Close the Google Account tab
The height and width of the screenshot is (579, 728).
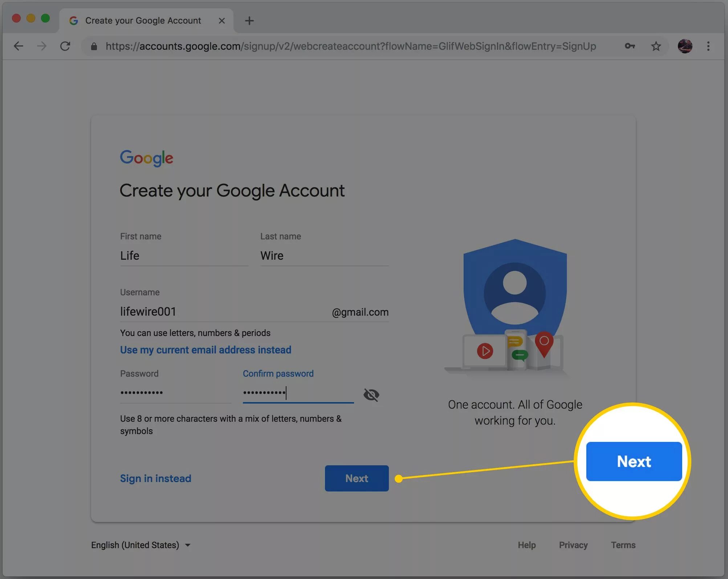[221, 21]
